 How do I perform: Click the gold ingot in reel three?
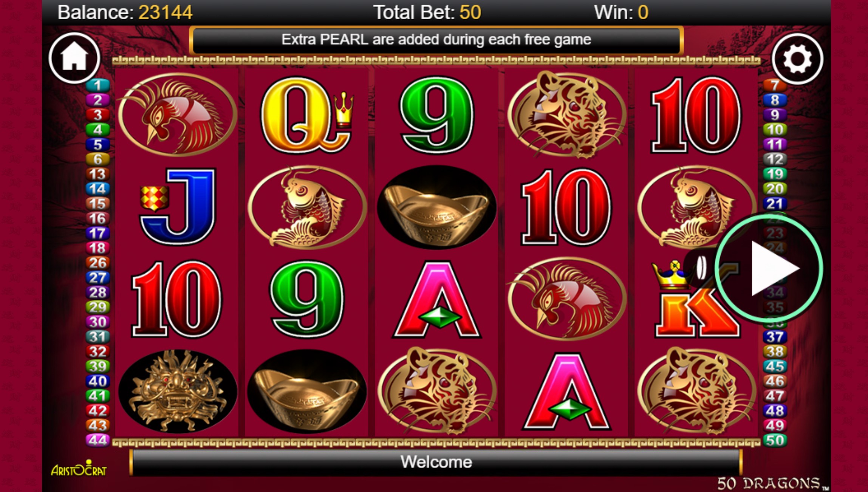437,207
